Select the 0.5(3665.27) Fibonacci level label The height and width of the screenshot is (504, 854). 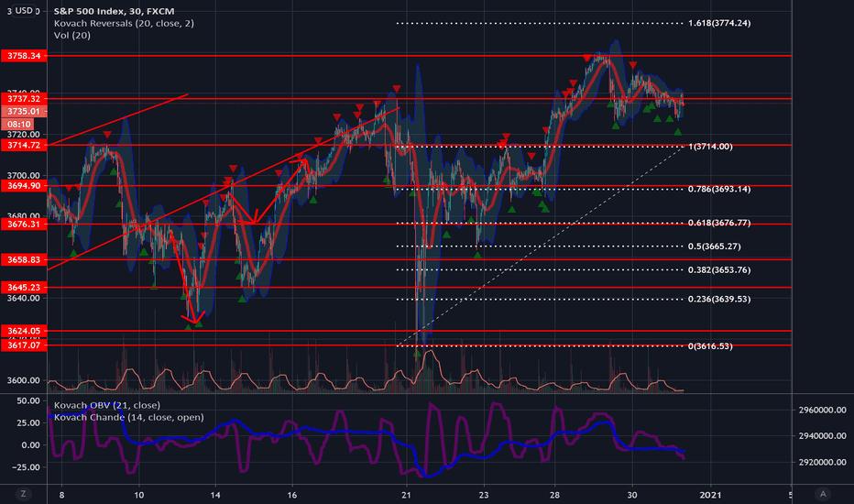pos(714,247)
